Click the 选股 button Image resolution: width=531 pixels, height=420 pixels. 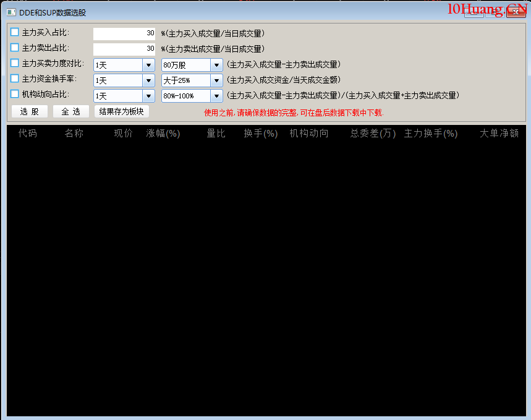pos(30,111)
